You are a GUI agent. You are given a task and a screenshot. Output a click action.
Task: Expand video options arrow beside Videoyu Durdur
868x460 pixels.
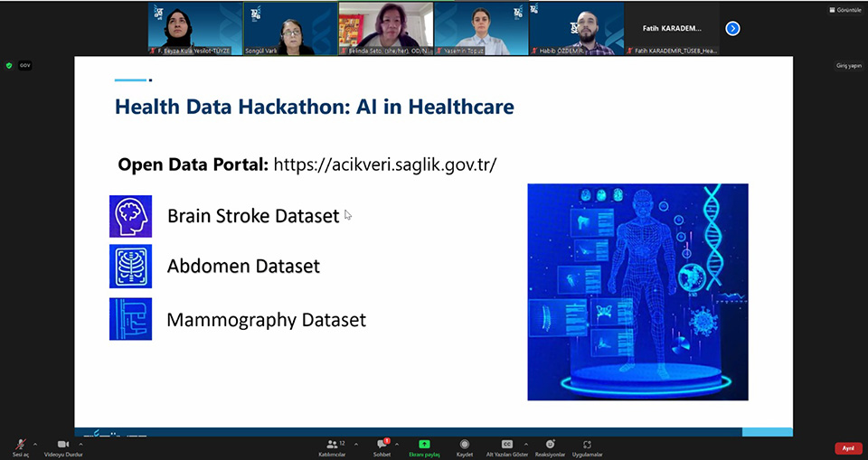coord(81,444)
